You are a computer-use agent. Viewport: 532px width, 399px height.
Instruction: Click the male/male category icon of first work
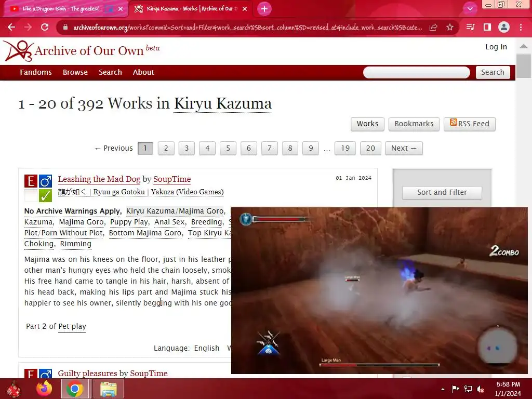(x=46, y=181)
